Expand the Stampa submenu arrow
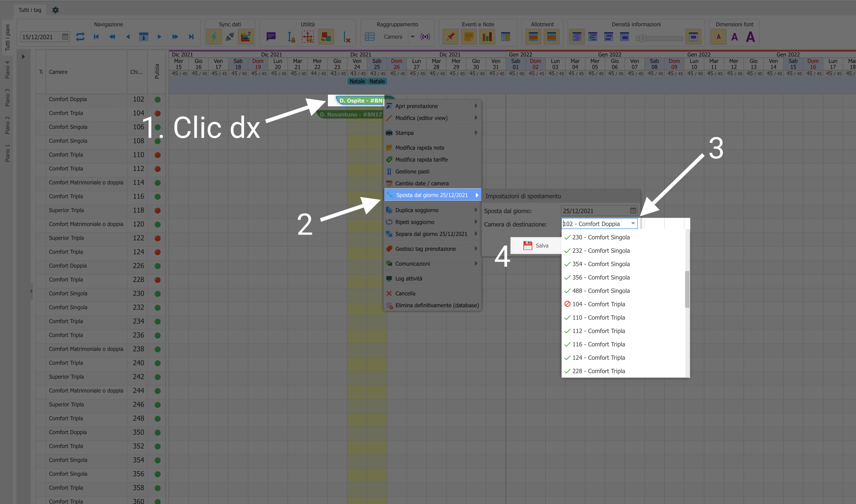 point(476,133)
